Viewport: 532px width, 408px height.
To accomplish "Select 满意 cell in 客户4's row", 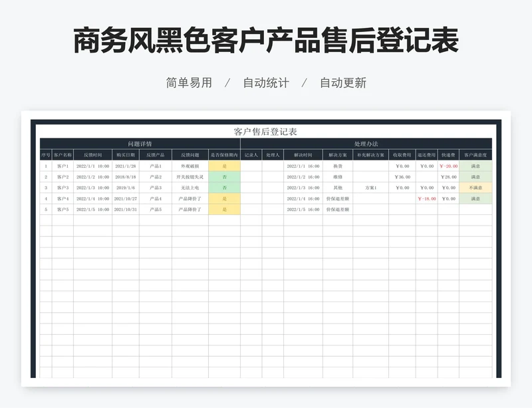I will coord(475,199).
